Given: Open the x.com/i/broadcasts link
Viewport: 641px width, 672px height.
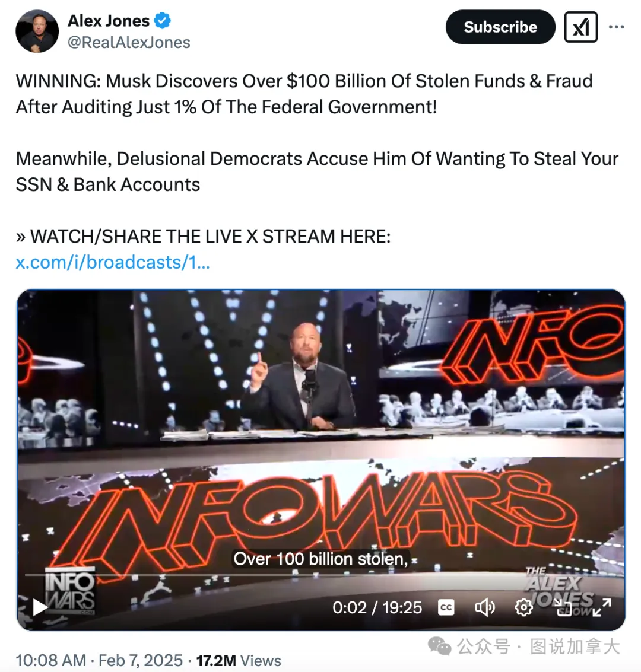Looking at the screenshot, I should point(113,262).
